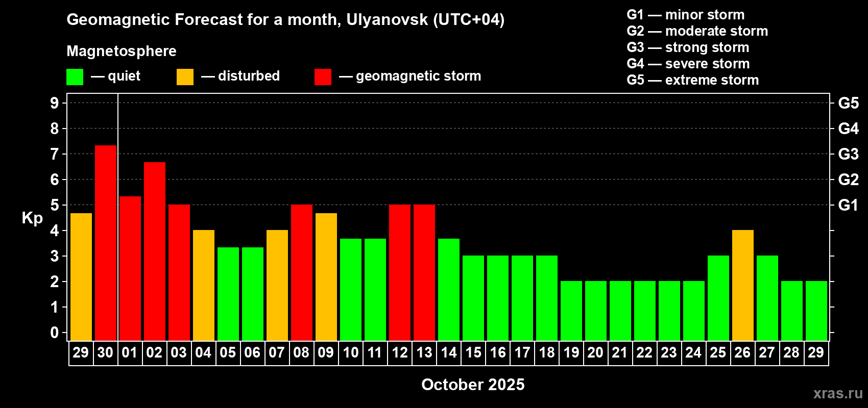Screen dimensions: 868x408
Task: Select the tallest red bar for day 30
Action: (x=106, y=243)
